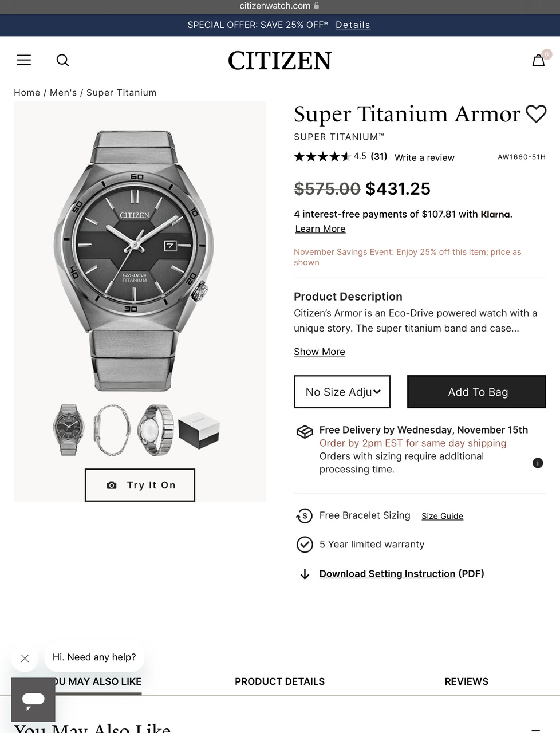
Task: Select the watch side-view thumbnail
Action: 112,430
